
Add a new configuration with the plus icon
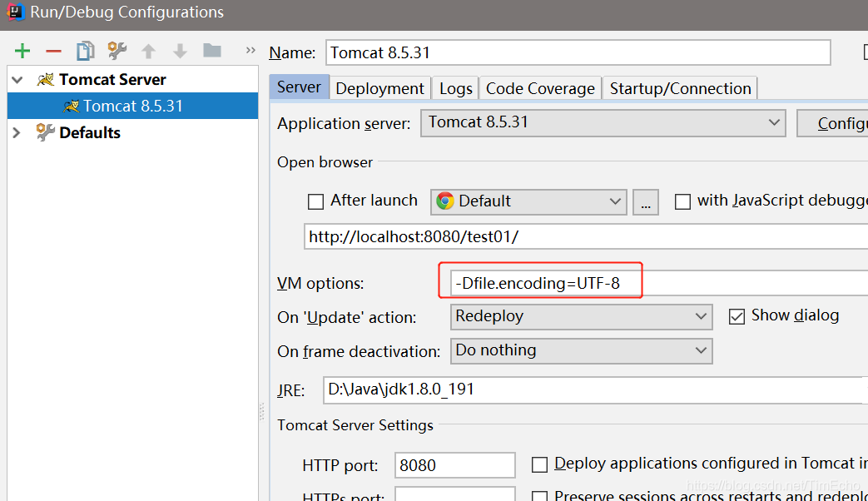22,51
